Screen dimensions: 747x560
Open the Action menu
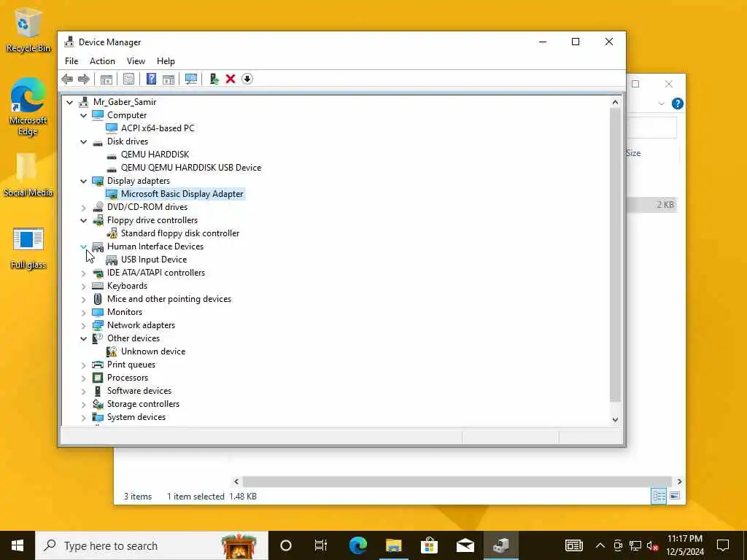(x=102, y=61)
